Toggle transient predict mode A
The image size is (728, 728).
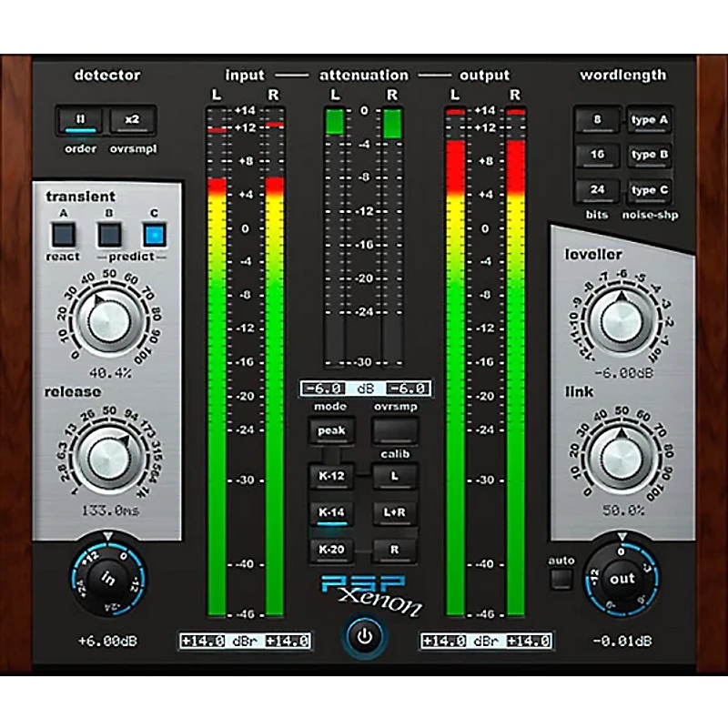pos(63,233)
